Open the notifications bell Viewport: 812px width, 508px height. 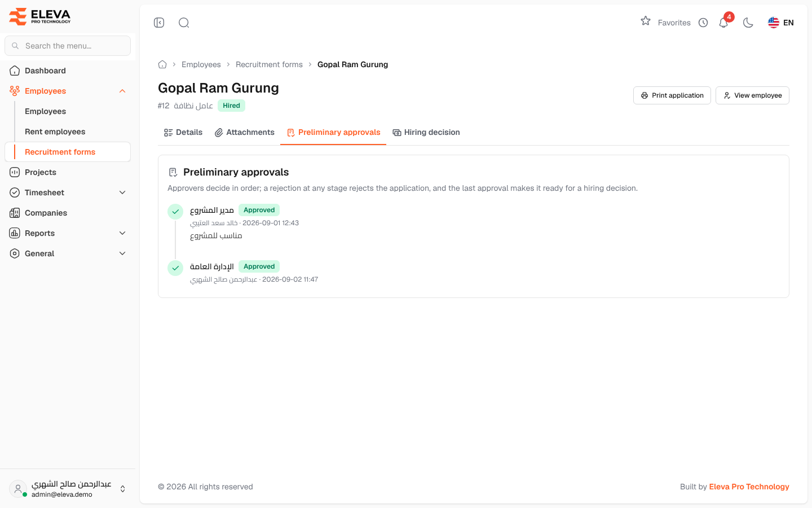click(723, 23)
